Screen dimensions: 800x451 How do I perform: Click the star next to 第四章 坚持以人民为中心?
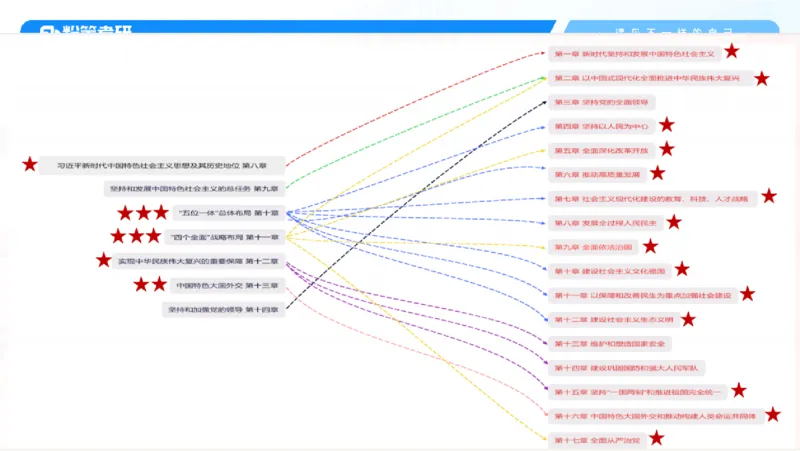(667, 126)
